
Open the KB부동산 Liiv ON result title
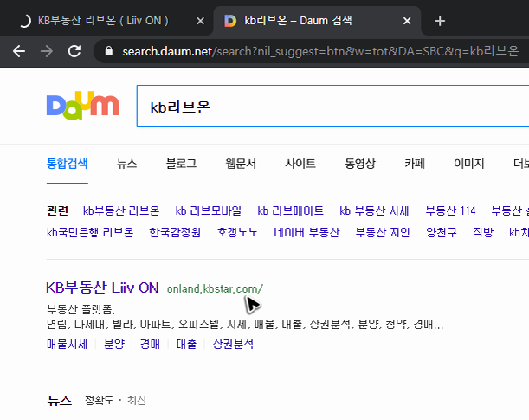pos(102,288)
